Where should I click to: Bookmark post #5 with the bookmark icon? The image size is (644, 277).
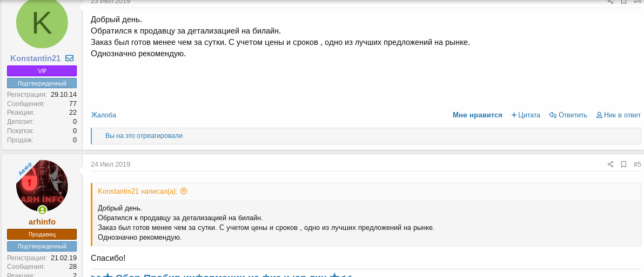[623, 164]
